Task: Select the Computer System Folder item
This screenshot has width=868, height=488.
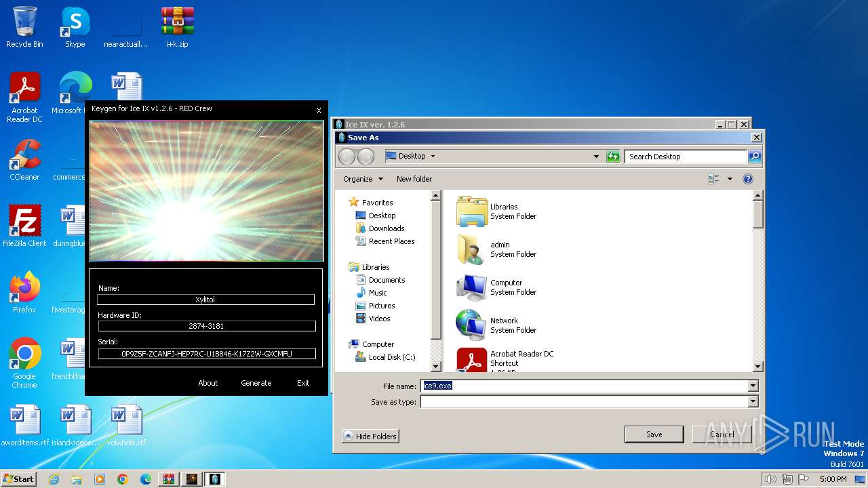Action: (497, 287)
